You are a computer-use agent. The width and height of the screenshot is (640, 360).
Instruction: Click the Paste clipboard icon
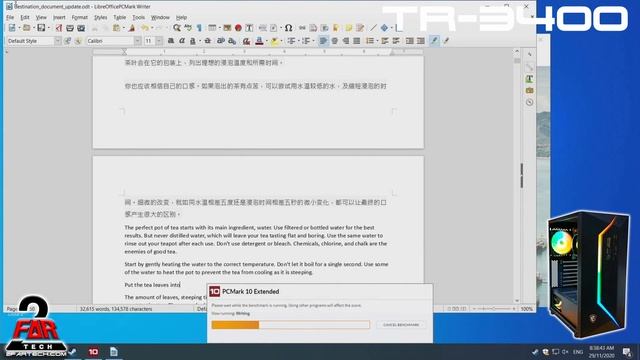116,28
